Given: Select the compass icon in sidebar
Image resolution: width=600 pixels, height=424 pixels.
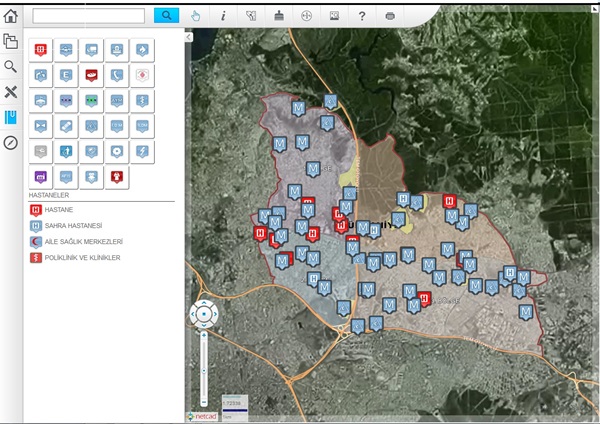Looking at the screenshot, I should click(x=11, y=143).
